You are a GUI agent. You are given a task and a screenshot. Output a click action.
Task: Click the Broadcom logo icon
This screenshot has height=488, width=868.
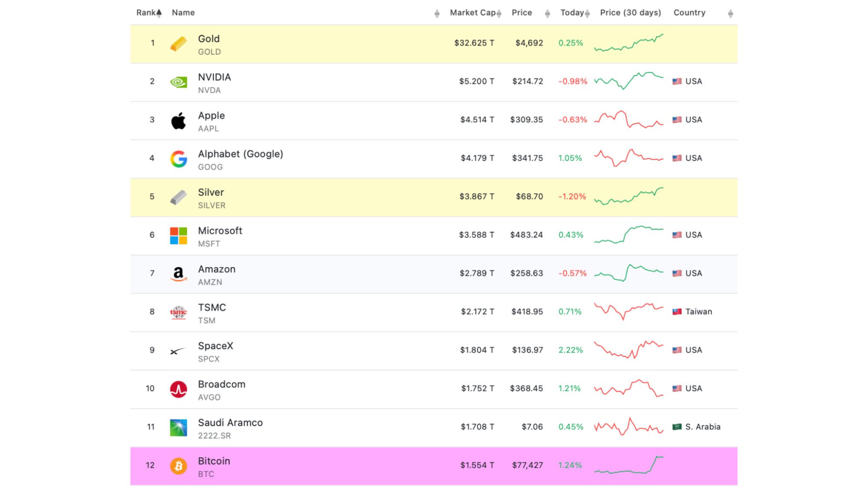coord(178,389)
